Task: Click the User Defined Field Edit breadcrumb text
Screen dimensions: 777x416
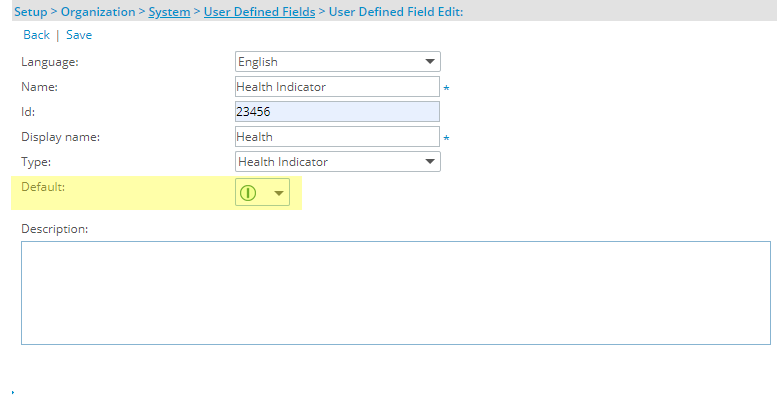Action: tap(396, 12)
